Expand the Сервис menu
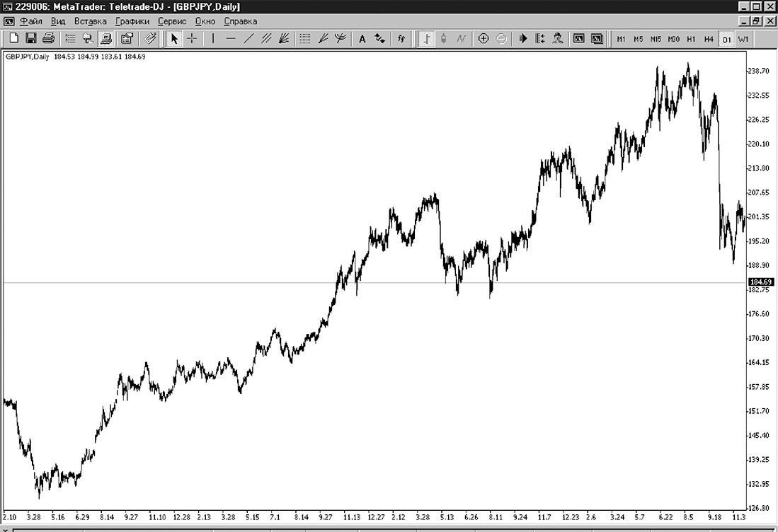This screenshot has height=532, width=778. pyautogui.click(x=172, y=21)
